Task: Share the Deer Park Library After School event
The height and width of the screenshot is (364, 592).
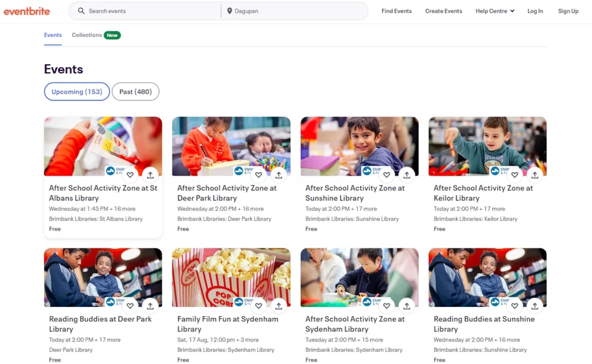Action: 279,174
